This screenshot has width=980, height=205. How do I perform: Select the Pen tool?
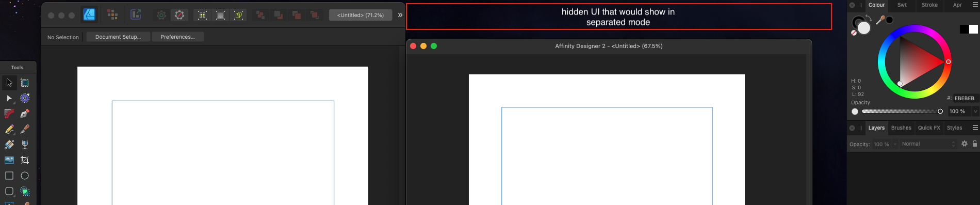click(x=25, y=114)
